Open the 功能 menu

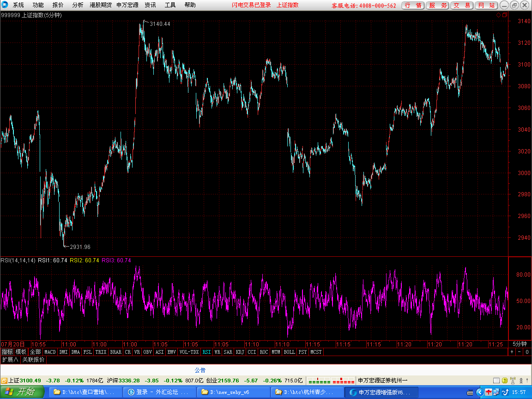click(x=38, y=5)
